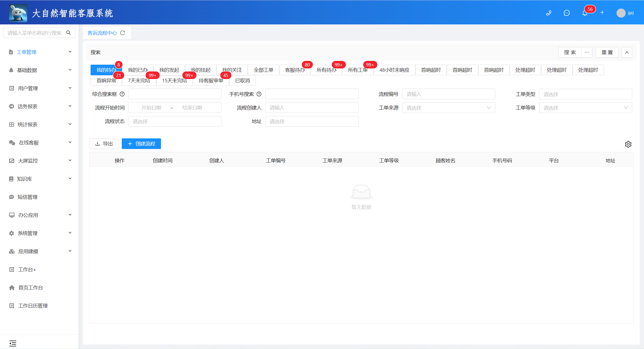Click the 大屏监控 chart icon
This screenshot has width=644, height=349.
click(x=12, y=161)
